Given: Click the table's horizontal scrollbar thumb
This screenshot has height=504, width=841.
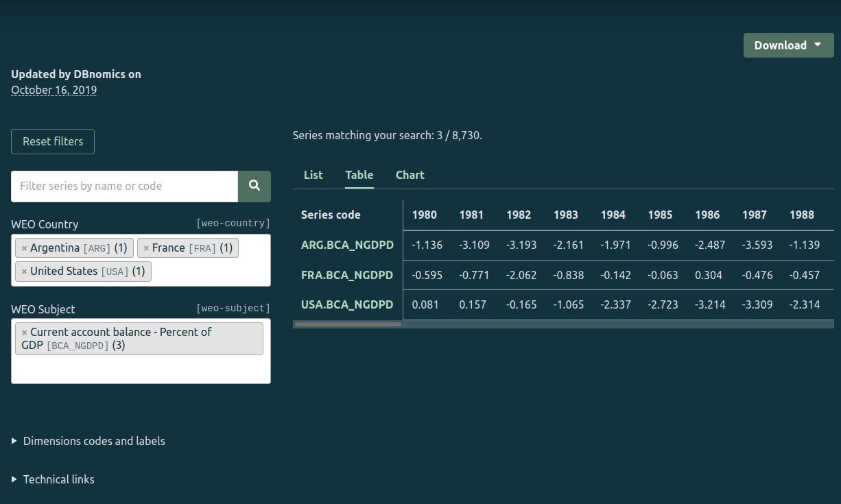Looking at the screenshot, I should pyautogui.click(x=348, y=324).
